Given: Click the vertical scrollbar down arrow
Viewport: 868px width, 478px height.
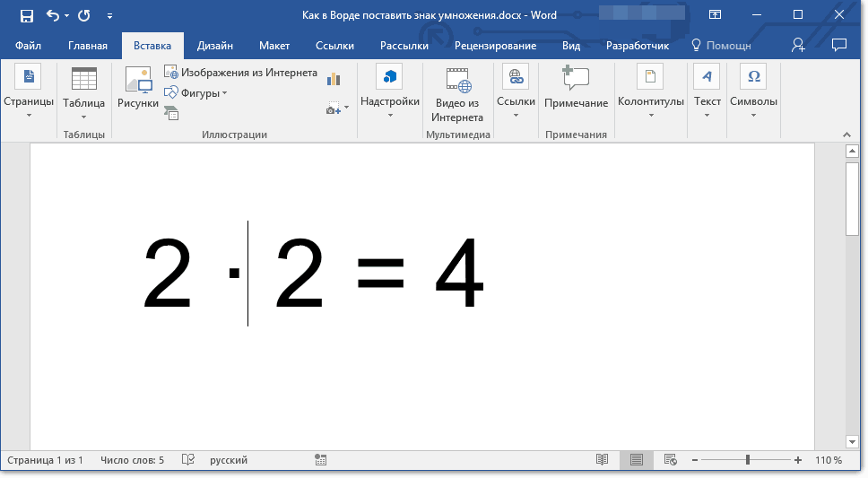Looking at the screenshot, I should (852, 441).
